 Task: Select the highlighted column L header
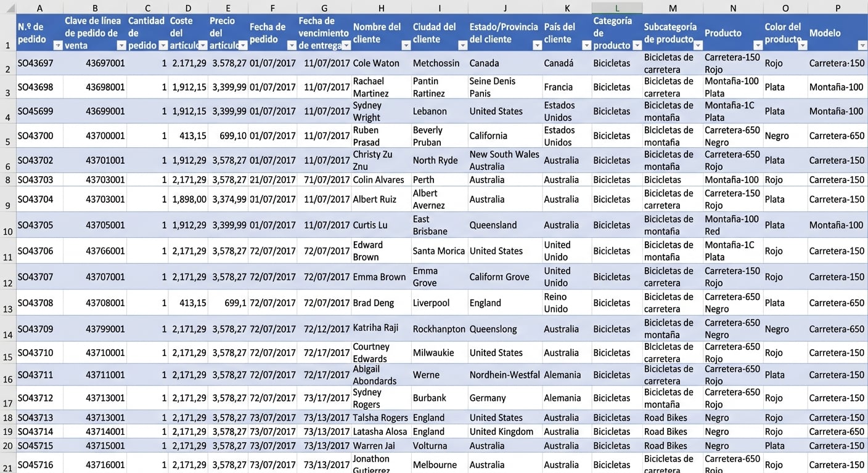[x=616, y=8]
